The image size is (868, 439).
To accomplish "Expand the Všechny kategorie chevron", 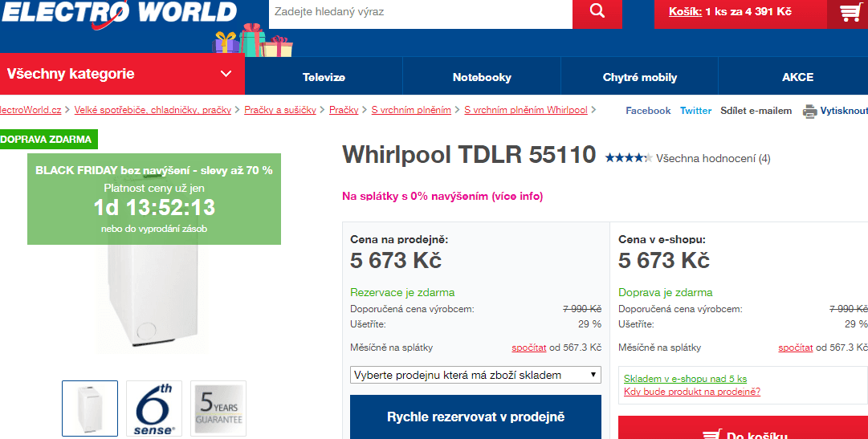I will (x=226, y=74).
